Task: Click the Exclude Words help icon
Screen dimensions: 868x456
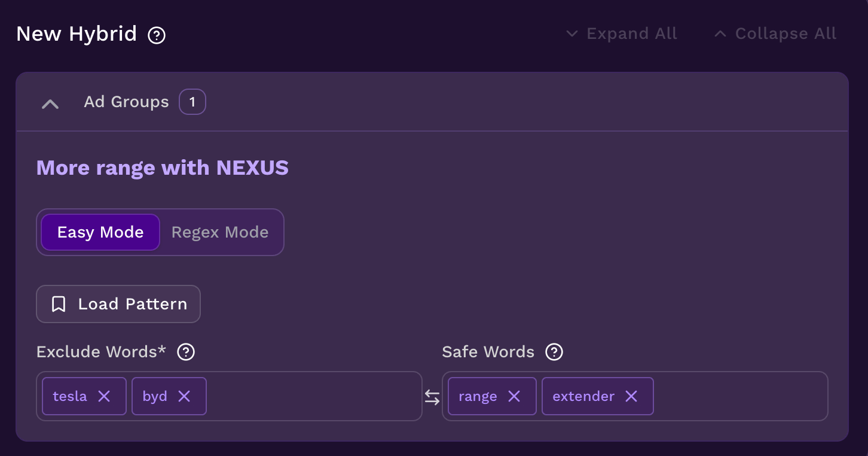Action: point(186,352)
